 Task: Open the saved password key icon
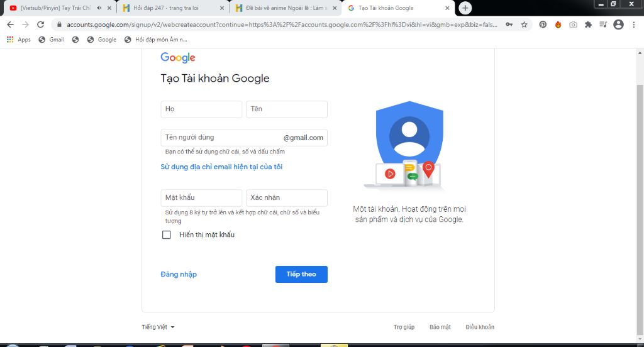[x=509, y=25]
